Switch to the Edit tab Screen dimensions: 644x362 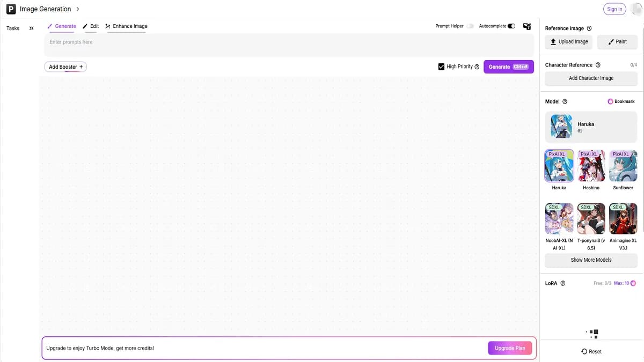pos(91,26)
